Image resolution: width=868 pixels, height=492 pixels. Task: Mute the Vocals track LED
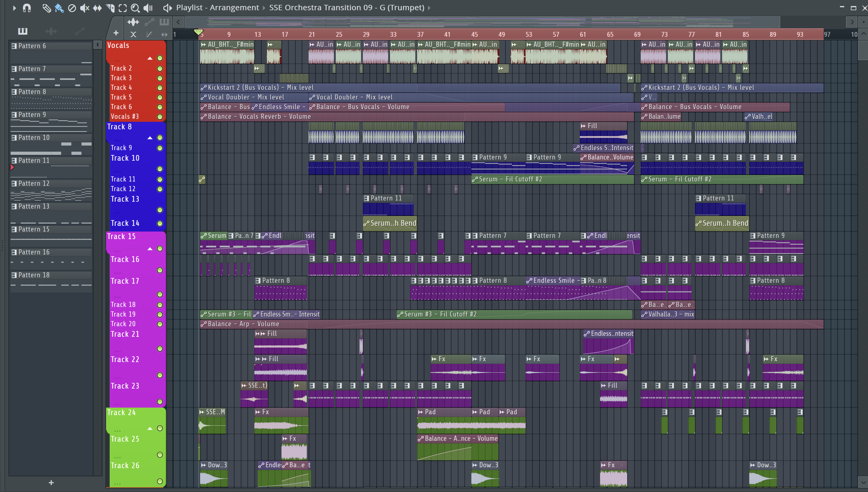pos(160,58)
